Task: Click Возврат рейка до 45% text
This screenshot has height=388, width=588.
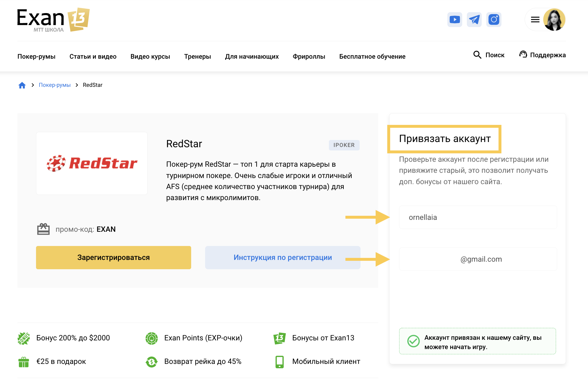Action: click(203, 361)
